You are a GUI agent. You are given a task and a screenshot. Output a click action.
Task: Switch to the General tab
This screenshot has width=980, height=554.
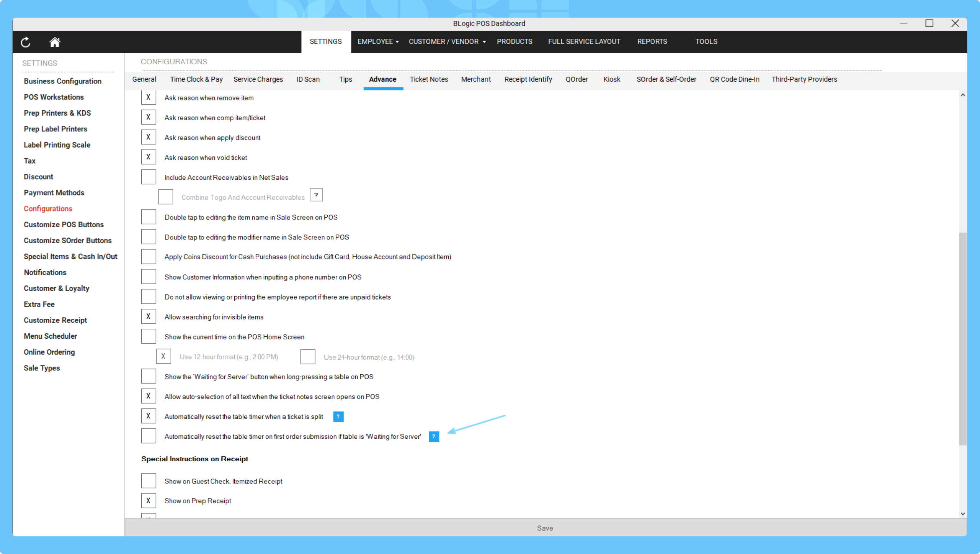click(144, 79)
